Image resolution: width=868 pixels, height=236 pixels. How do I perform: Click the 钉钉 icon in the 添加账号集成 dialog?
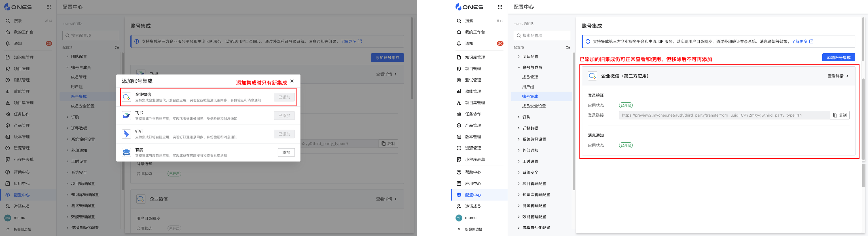(x=126, y=134)
